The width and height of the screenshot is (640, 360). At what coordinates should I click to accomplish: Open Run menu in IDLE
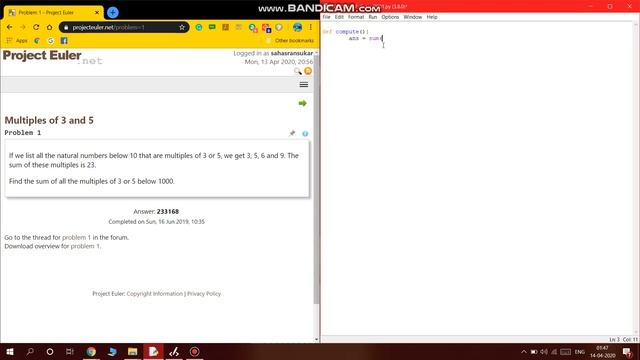[x=373, y=17]
